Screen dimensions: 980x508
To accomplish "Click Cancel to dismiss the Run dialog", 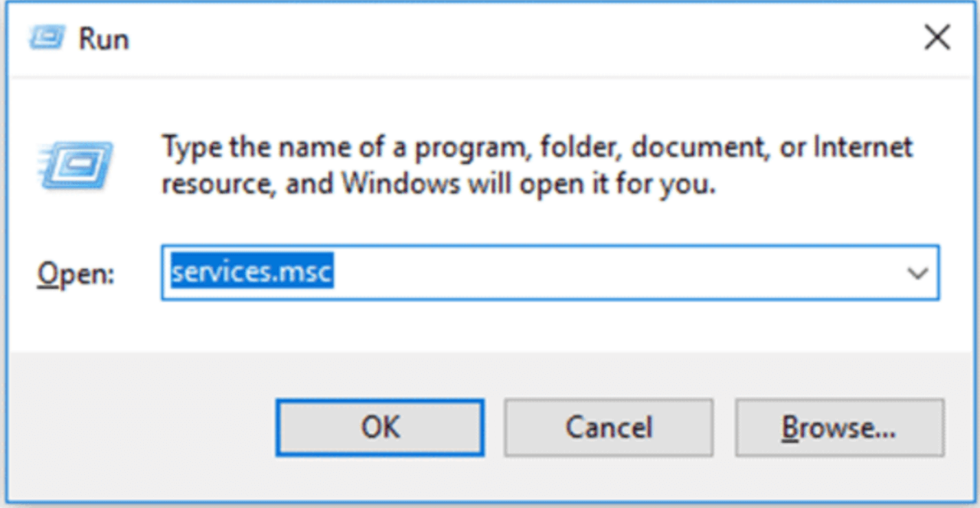I will (609, 428).
